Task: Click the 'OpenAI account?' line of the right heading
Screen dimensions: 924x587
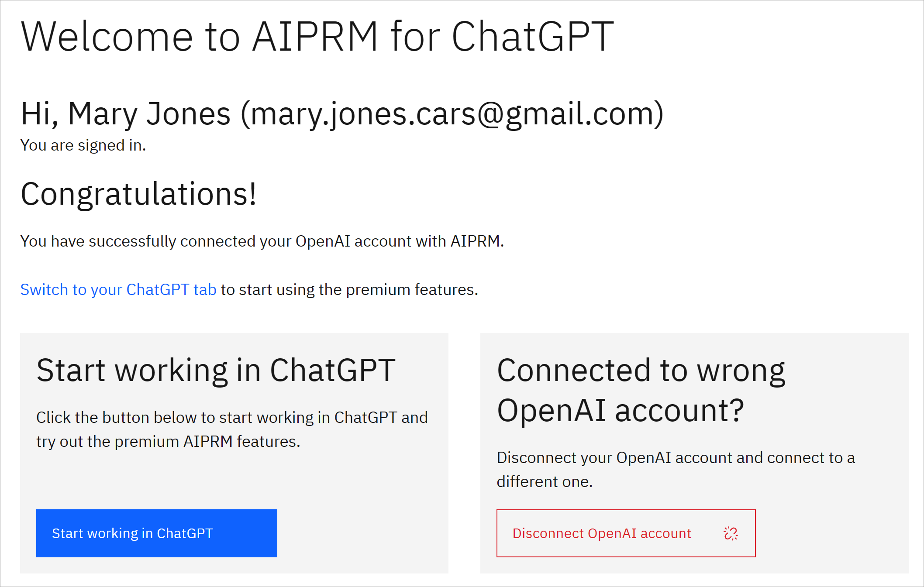Action: (x=620, y=411)
